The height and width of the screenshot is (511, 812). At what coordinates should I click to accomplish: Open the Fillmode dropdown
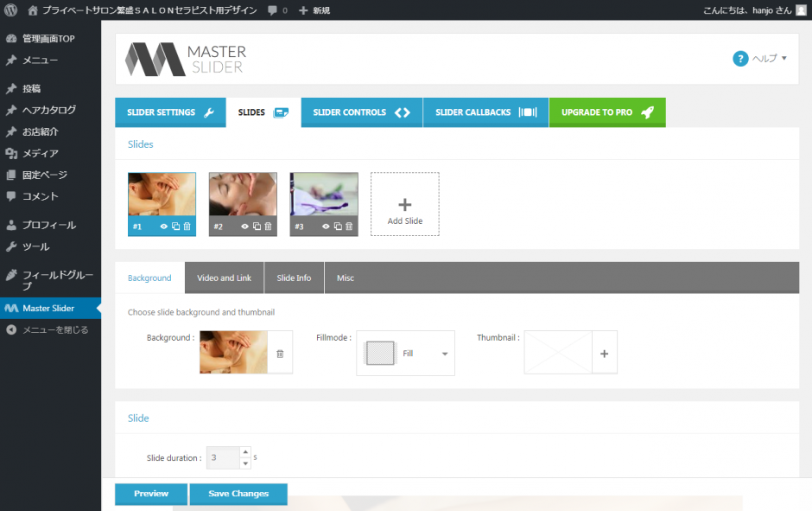click(406, 354)
